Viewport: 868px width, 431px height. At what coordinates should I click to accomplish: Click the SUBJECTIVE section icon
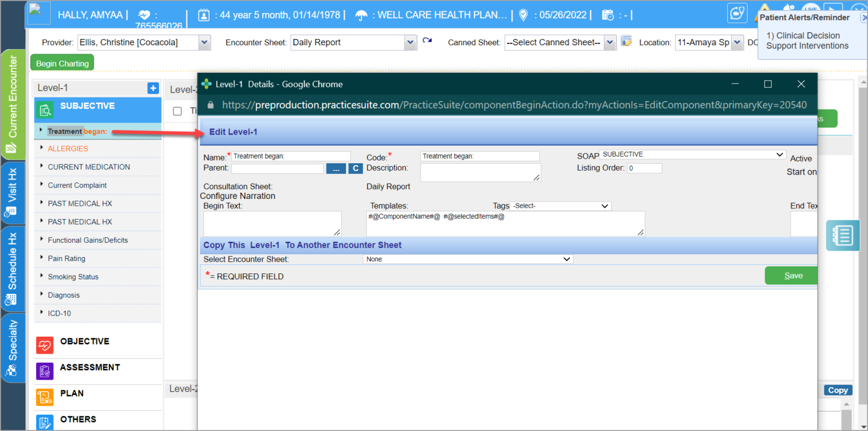click(45, 109)
